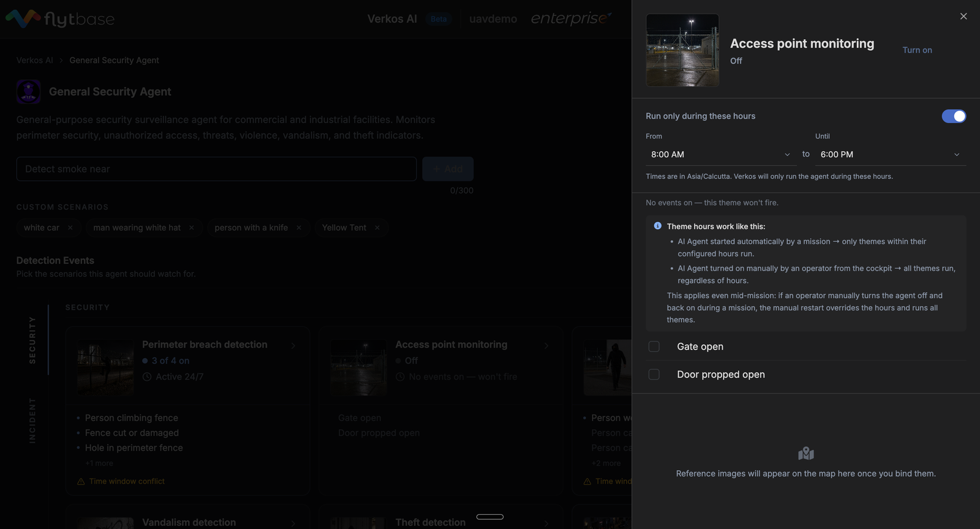Click the uavdemo workspace label

pos(493,19)
